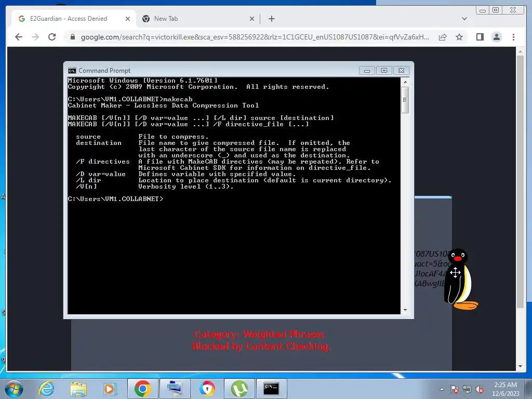Open Chrome's three-dot menu

513,37
